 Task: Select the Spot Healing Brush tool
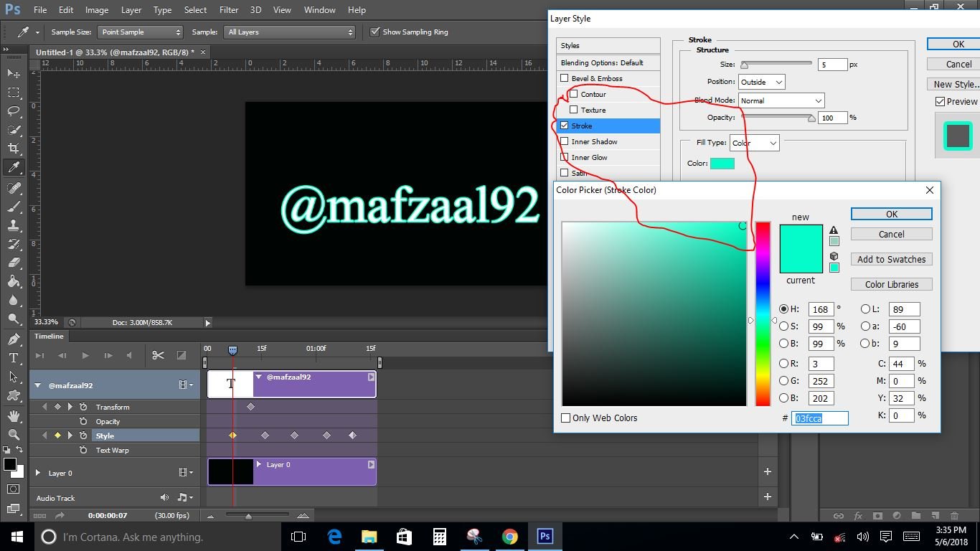[x=14, y=187]
